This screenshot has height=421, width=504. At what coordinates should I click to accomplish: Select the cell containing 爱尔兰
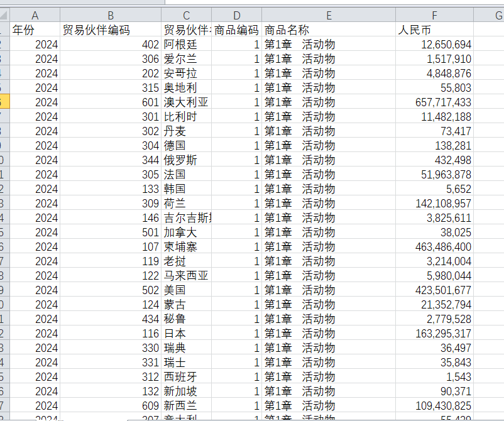186,58
